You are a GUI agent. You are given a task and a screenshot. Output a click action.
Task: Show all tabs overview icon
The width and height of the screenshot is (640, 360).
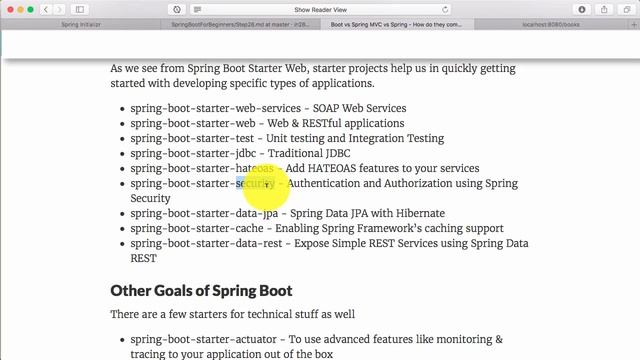[x=627, y=9]
